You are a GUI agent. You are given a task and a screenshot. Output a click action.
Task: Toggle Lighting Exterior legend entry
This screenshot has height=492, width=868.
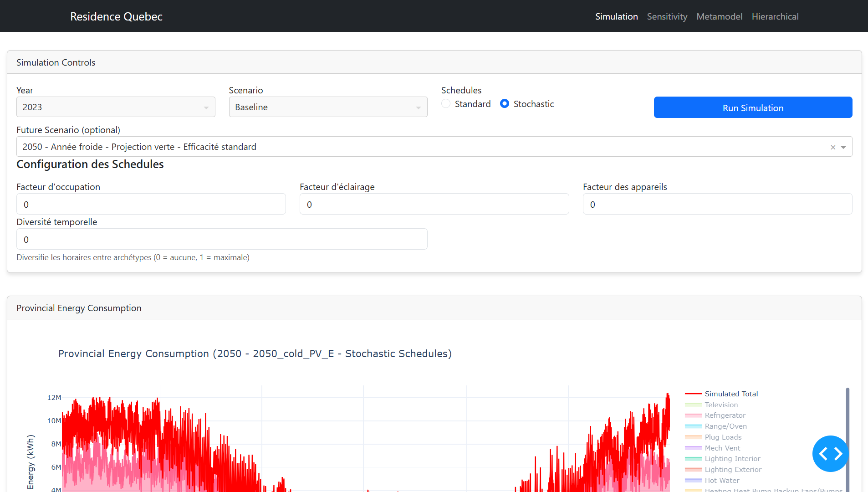(723, 470)
